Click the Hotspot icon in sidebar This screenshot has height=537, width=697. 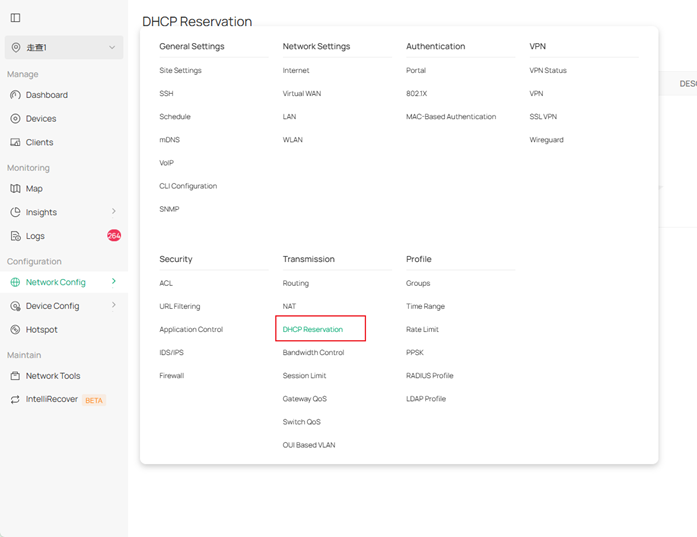pos(15,330)
